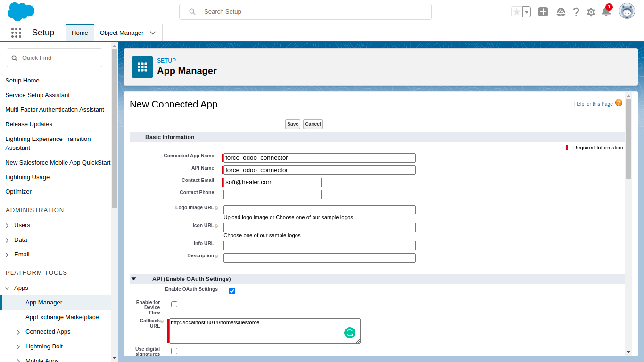Click the Salesforce cloud logo
The image size is (644, 362).
pos(21,11)
